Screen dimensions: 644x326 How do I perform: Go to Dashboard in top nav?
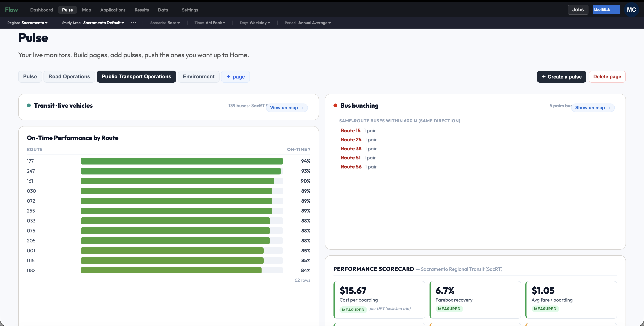pyautogui.click(x=41, y=10)
